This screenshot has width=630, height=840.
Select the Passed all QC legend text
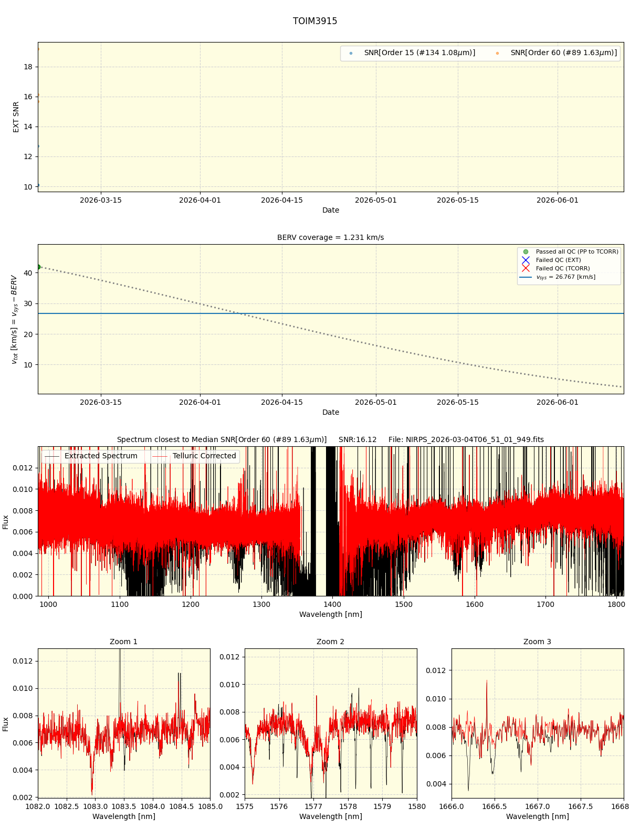(577, 252)
